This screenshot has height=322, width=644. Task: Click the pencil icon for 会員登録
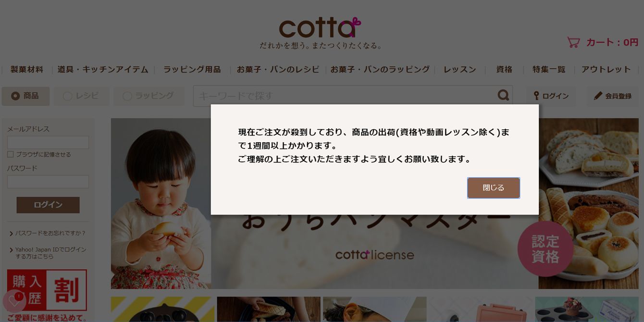point(598,96)
